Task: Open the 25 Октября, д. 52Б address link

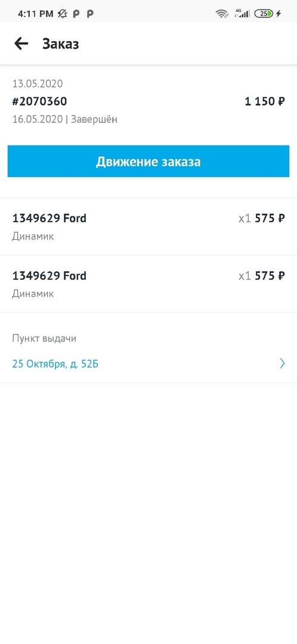Action: click(x=55, y=364)
